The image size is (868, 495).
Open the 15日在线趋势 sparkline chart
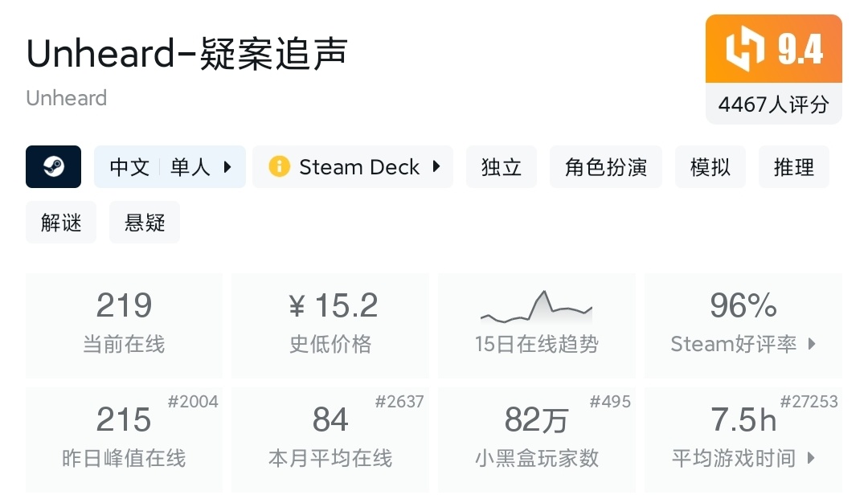[536, 306]
